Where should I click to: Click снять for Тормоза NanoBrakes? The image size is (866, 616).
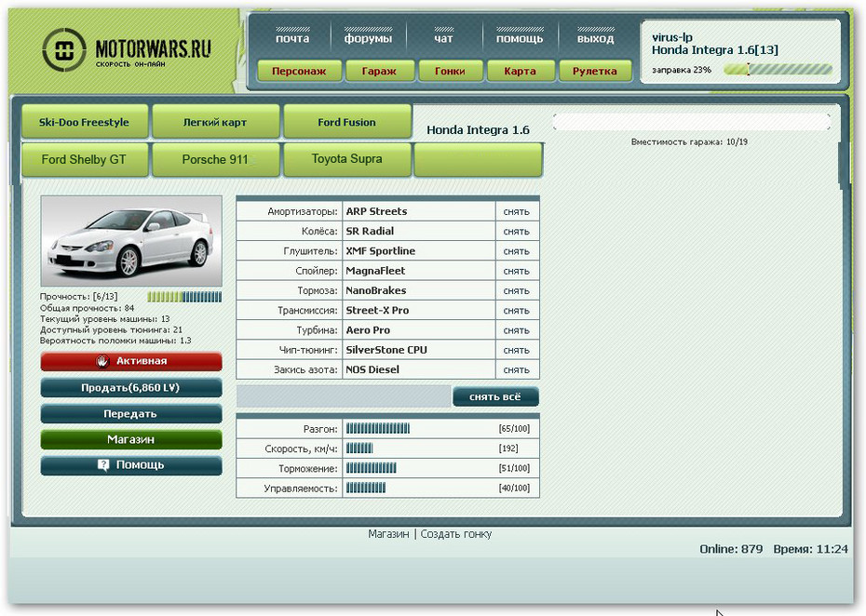click(517, 291)
